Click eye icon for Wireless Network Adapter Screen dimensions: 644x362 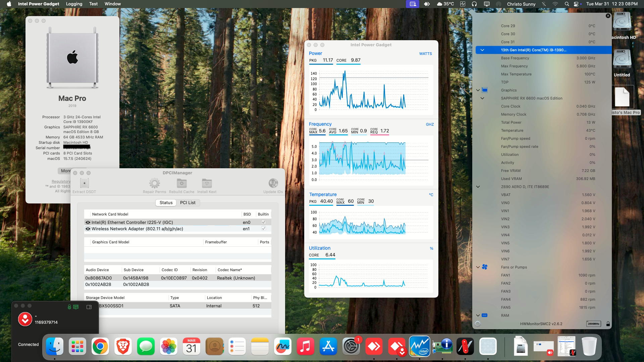tap(88, 229)
